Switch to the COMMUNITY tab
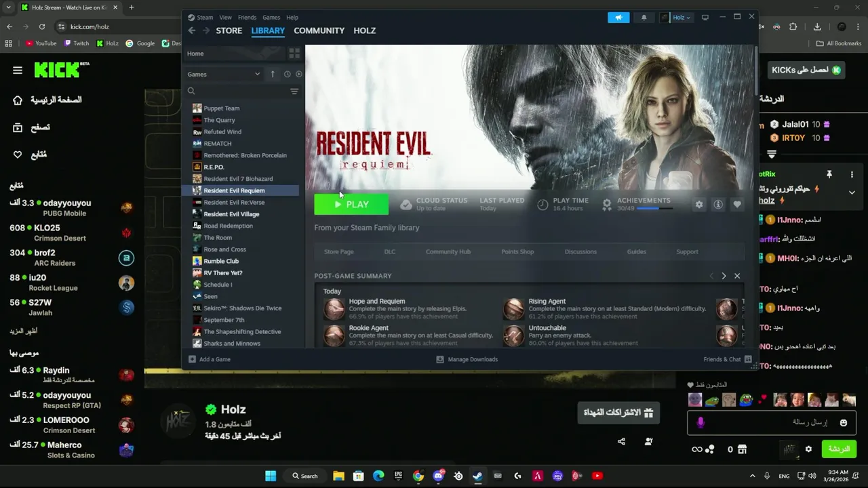Image resolution: width=868 pixels, height=488 pixels. [x=319, y=30]
